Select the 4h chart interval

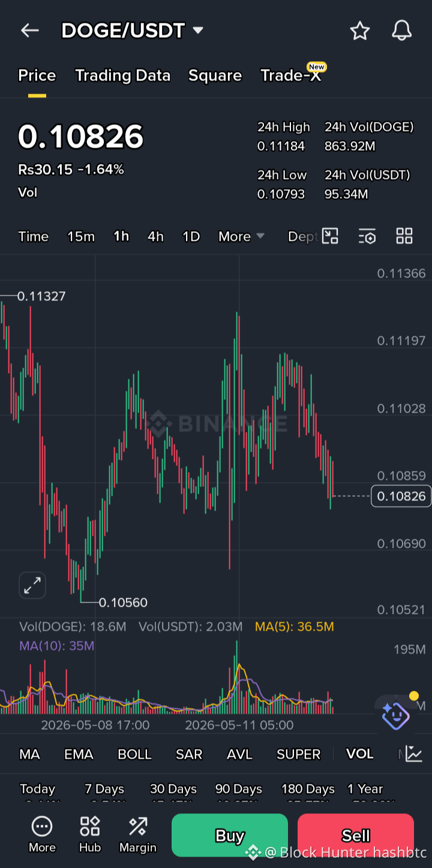click(155, 237)
